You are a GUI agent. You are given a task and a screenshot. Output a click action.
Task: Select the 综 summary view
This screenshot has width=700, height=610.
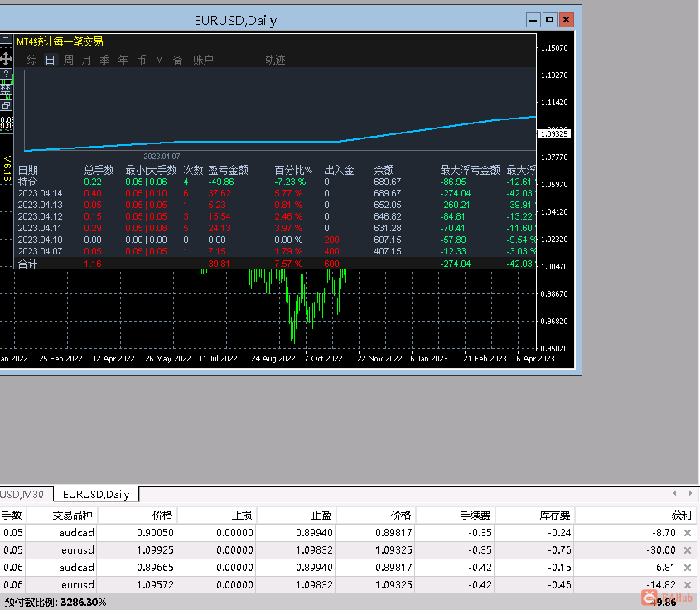(x=32, y=60)
